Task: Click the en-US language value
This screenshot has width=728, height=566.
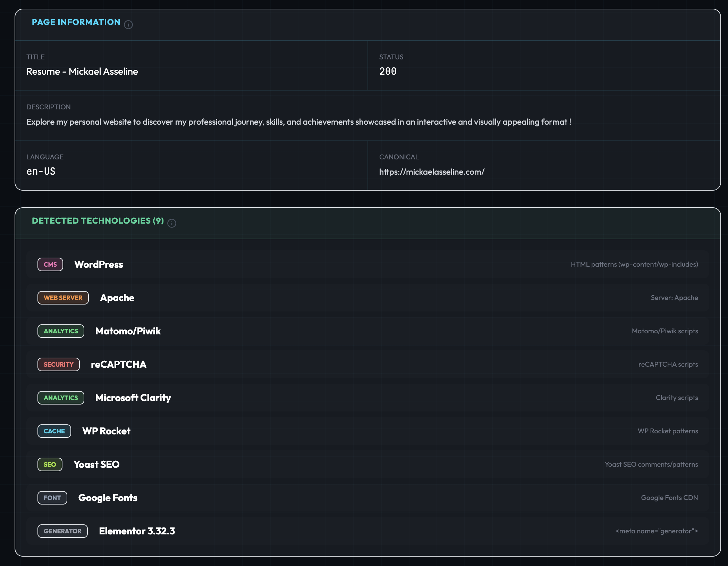Action: coord(41,172)
